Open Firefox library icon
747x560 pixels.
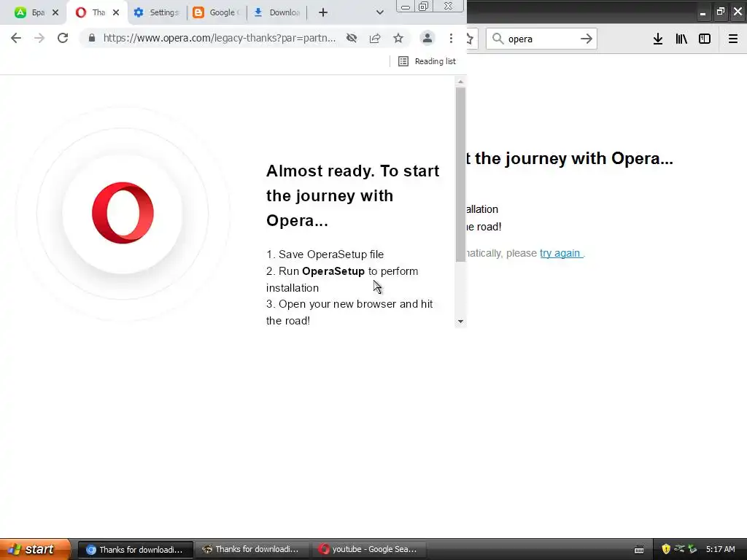click(681, 39)
